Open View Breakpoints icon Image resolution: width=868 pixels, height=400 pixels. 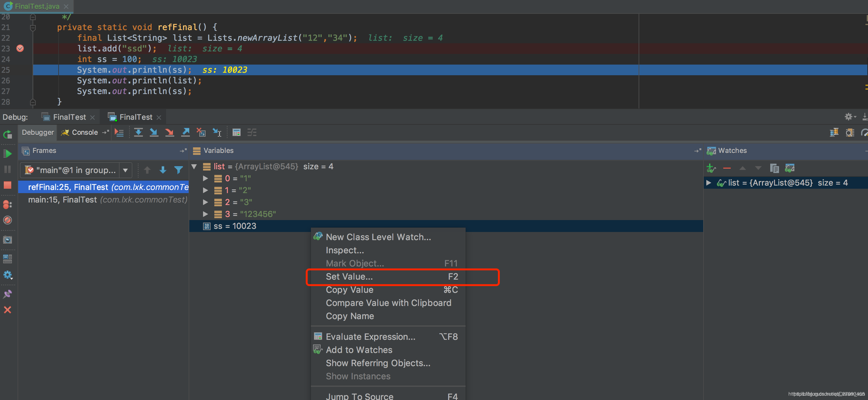(8, 205)
